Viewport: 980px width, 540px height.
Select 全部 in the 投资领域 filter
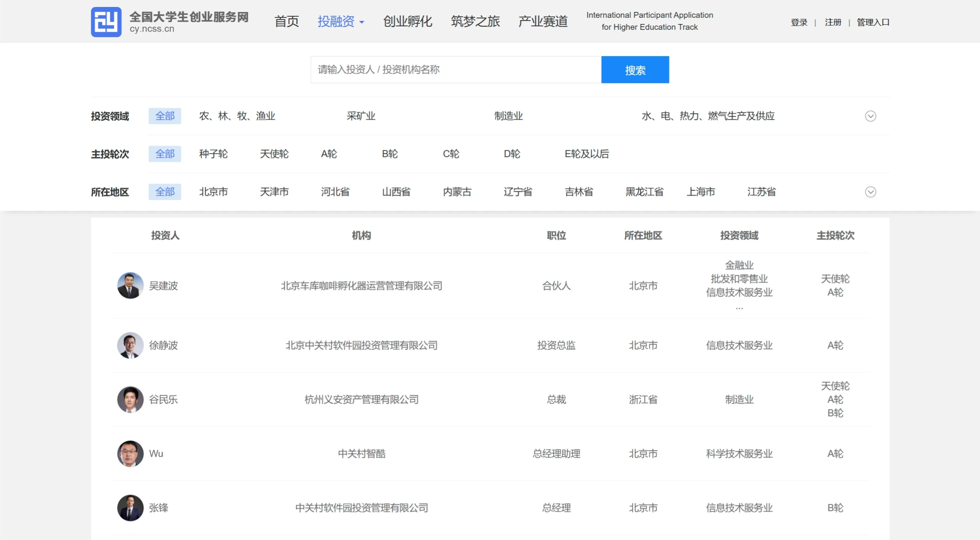(x=165, y=116)
